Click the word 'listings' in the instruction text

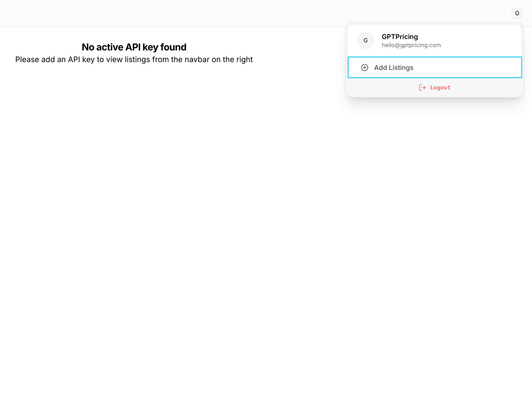point(137,59)
